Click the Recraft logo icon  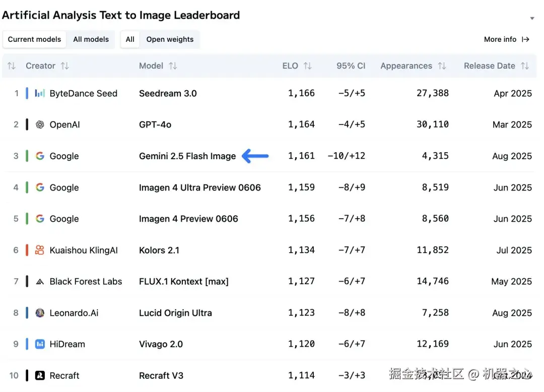pyautogui.click(x=40, y=375)
